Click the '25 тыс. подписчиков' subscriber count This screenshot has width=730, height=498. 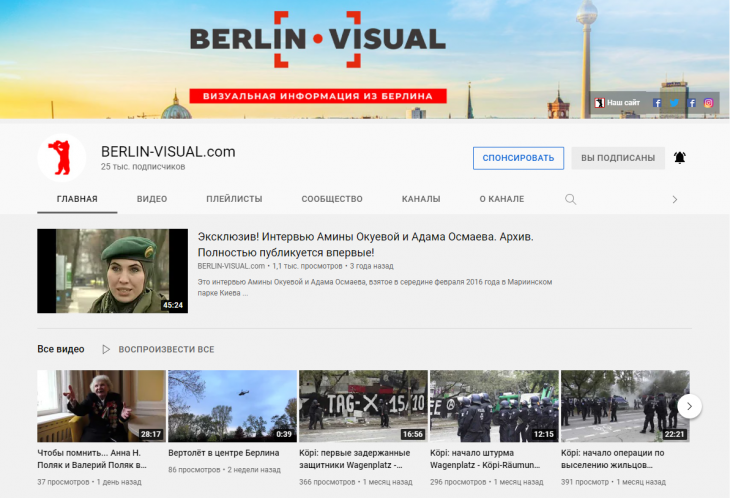pyautogui.click(x=143, y=167)
